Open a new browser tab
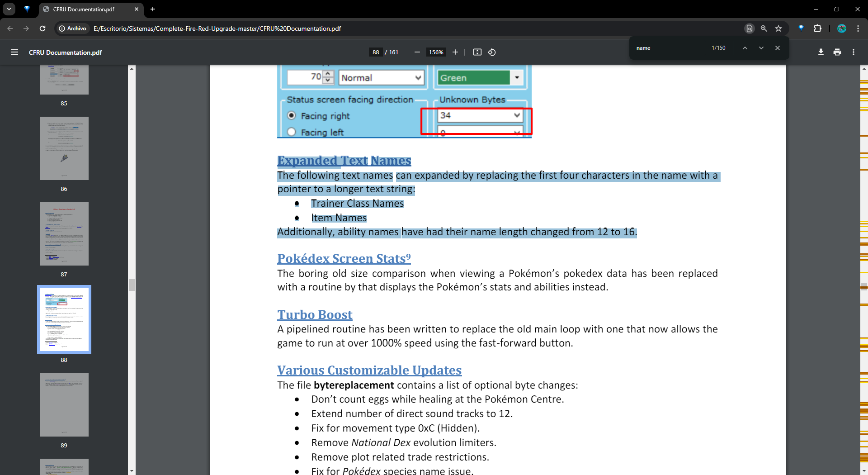 [x=153, y=9]
